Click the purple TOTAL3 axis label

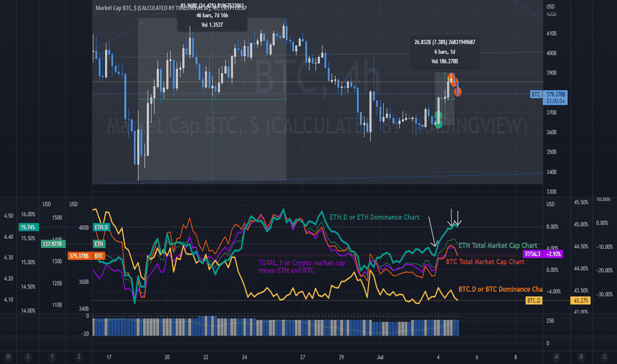pyautogui.click(x=532, y=254)
